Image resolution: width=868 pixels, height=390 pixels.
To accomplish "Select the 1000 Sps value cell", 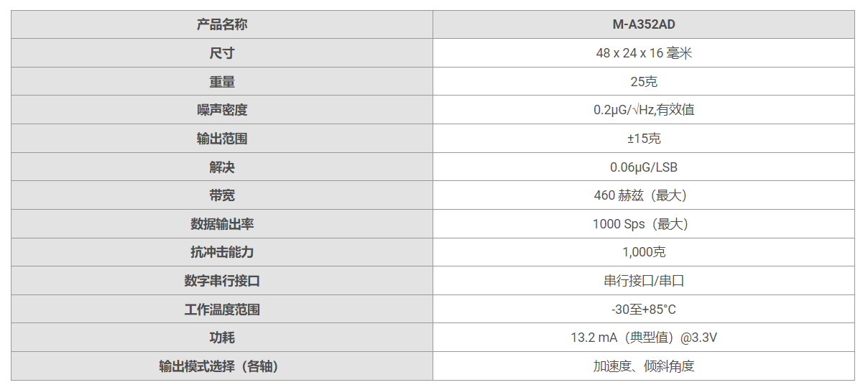I will 643,224.
